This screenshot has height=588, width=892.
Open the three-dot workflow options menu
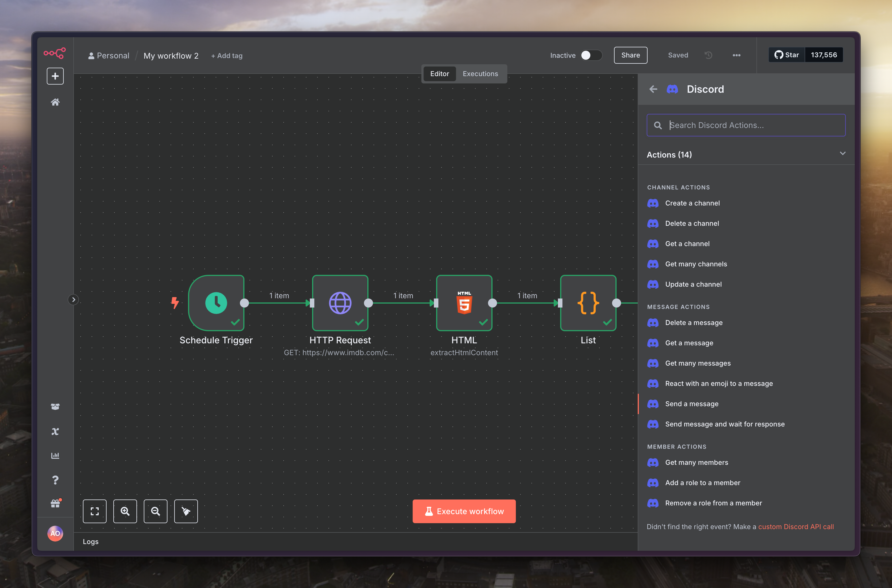coord(736,55)
